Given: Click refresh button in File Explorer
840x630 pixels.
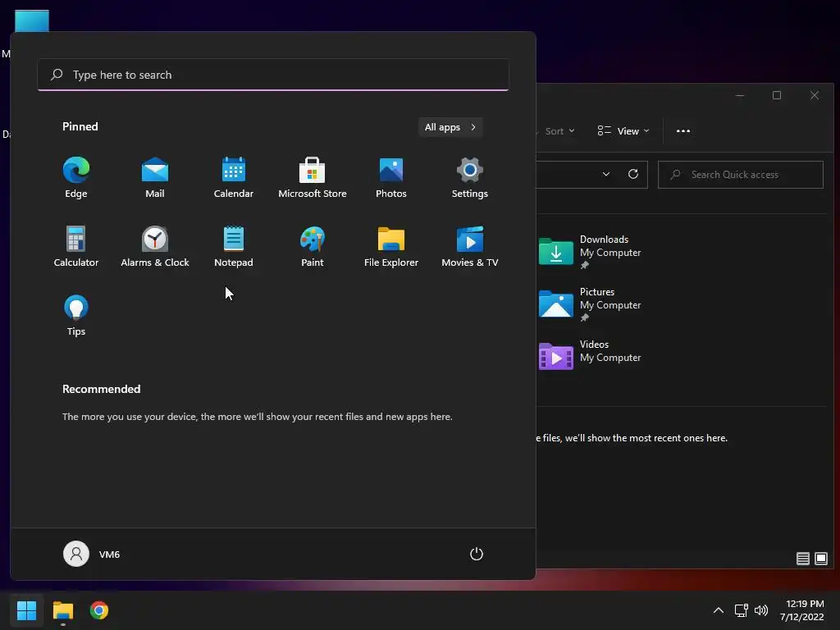Looking at the screenshot, I should tap(633, 175).
